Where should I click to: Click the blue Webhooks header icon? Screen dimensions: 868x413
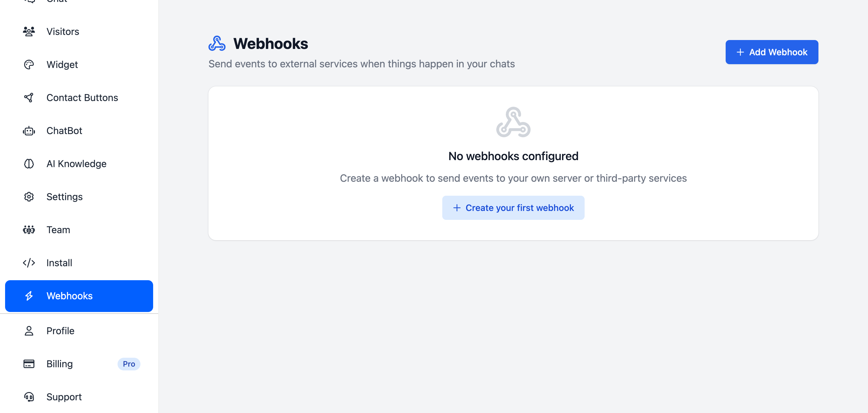(217, 44)
